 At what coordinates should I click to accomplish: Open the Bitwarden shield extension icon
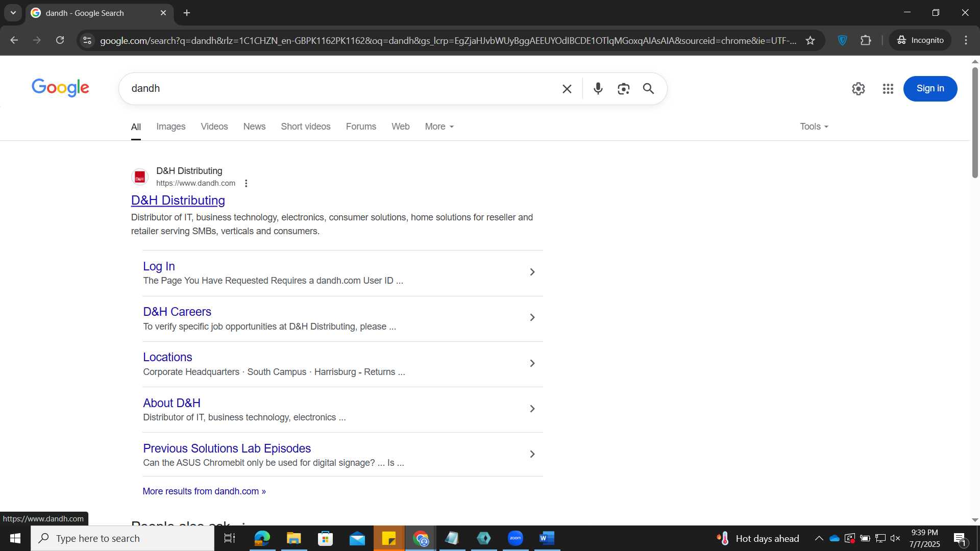pyautogui.click(x=843, y=40)
